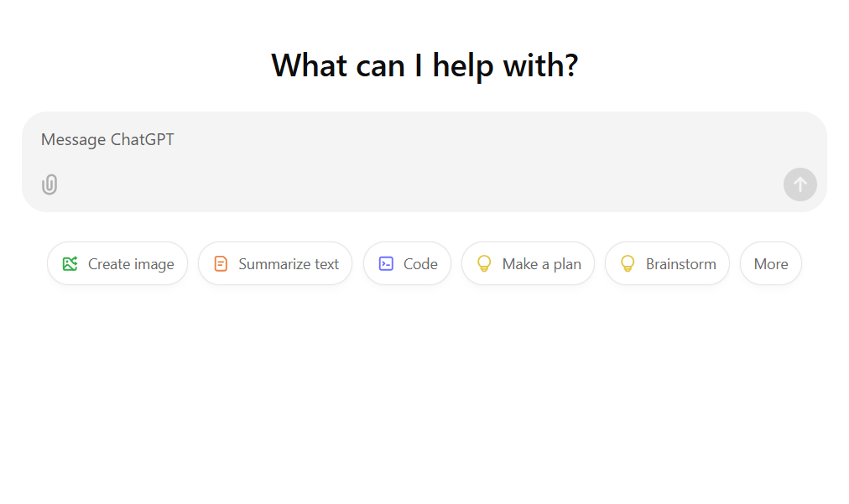849x504 pixels.
Task: Click the "Create image" label text
Action: (x=131, y=264)
